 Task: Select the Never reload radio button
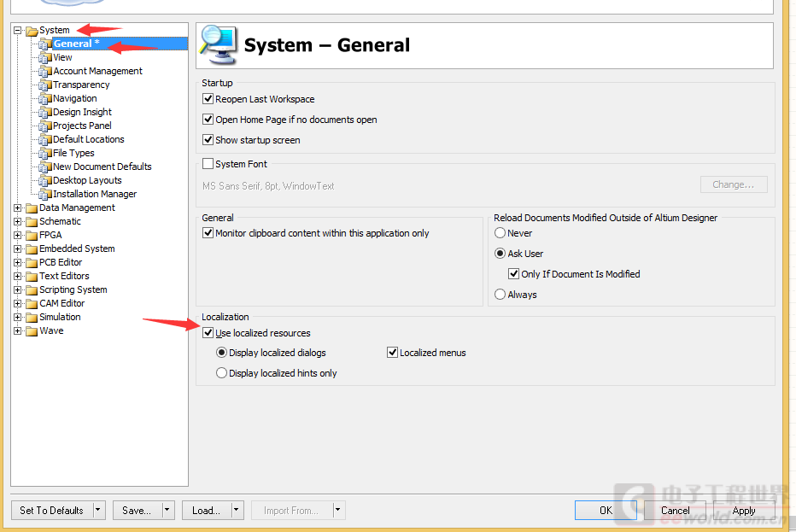coord(500,233)
